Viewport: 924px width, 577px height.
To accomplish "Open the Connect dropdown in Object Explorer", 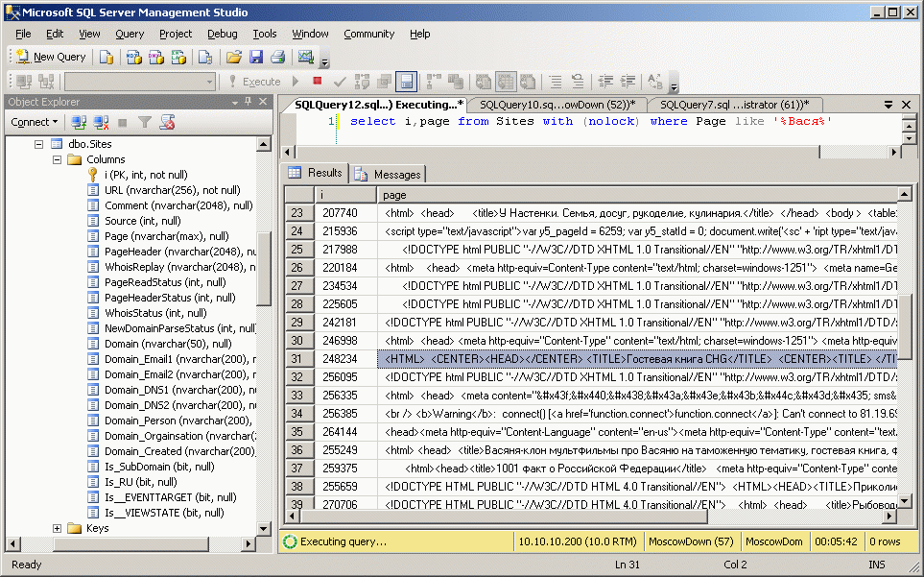I will 35,122.
